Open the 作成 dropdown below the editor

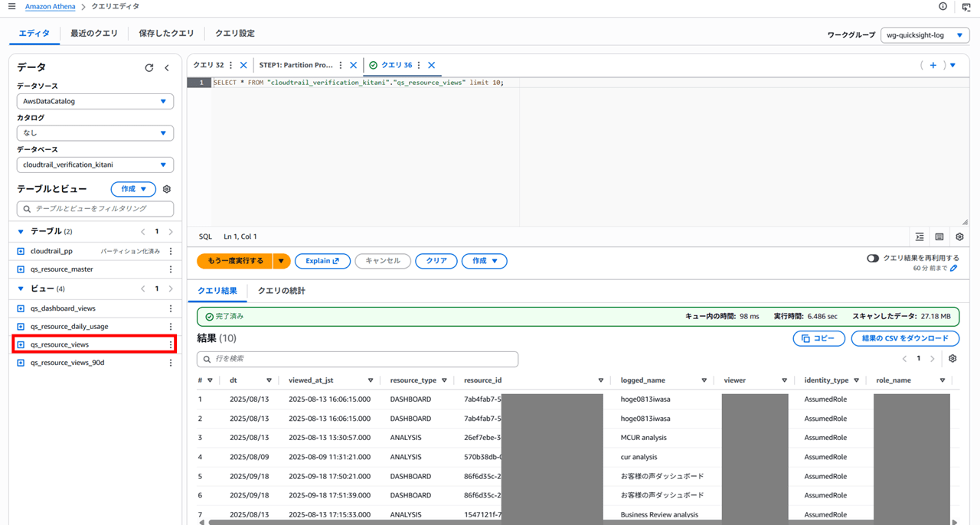click(484, 261)
